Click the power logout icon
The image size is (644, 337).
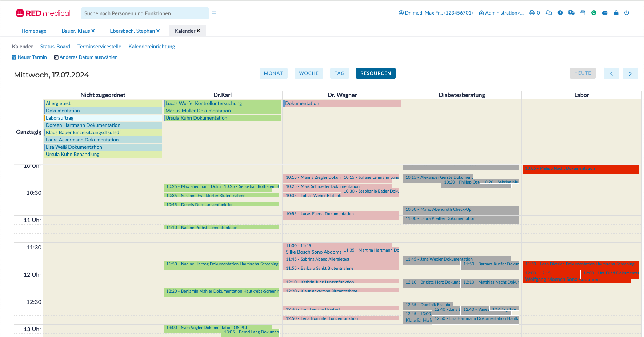click(627, 13)
